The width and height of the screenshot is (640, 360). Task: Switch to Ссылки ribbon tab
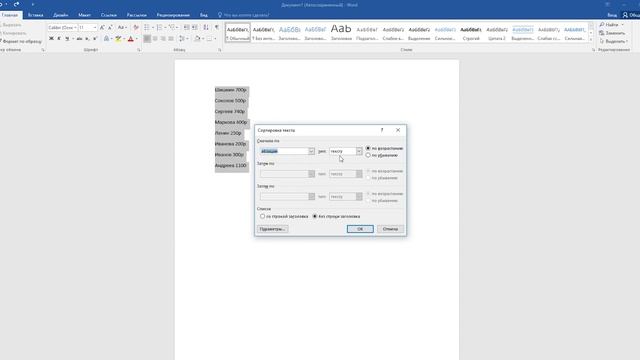(109, 15)
